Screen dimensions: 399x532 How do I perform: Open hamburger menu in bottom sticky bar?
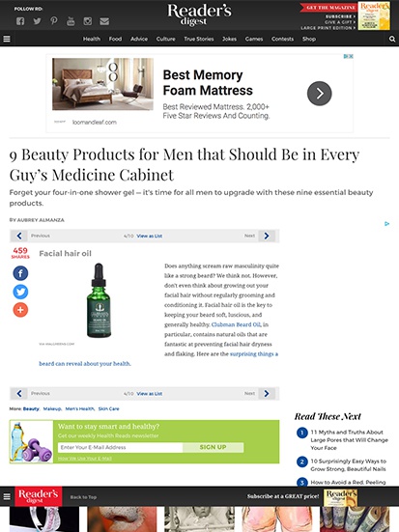(7, 496)
